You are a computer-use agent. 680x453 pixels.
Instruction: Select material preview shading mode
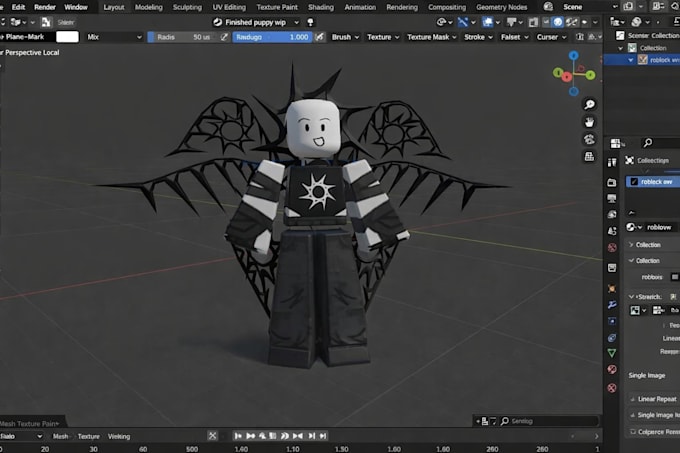click(x=571, y=22)
